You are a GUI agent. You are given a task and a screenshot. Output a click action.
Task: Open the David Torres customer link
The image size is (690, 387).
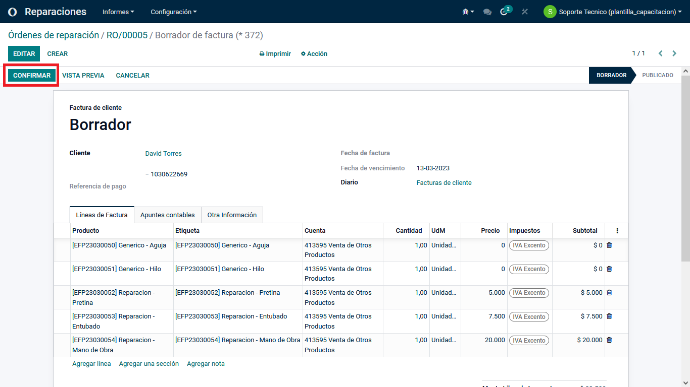click(x=163, y=153)
